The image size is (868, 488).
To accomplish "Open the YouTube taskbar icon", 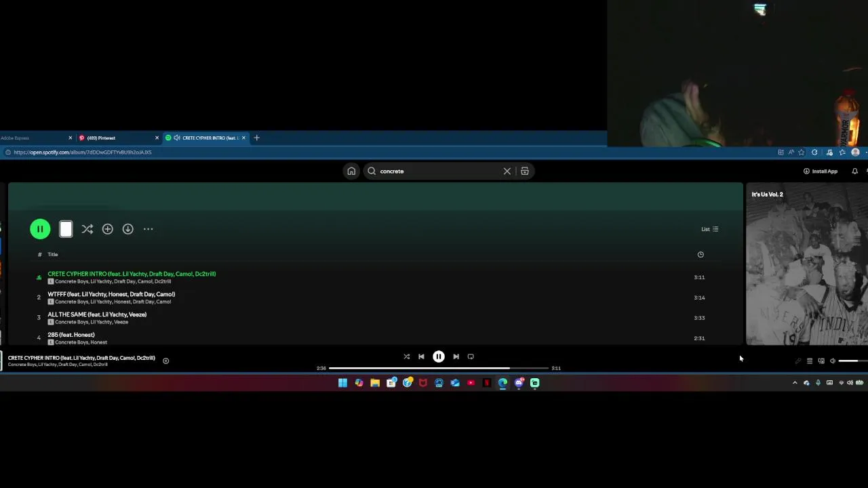I will pyautogui.click(x=471, y=383).
